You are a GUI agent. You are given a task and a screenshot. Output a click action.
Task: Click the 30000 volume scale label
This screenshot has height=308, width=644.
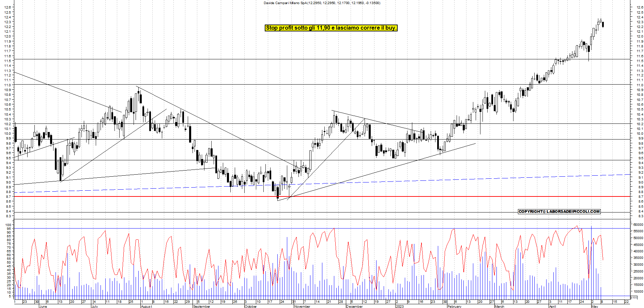638,265
